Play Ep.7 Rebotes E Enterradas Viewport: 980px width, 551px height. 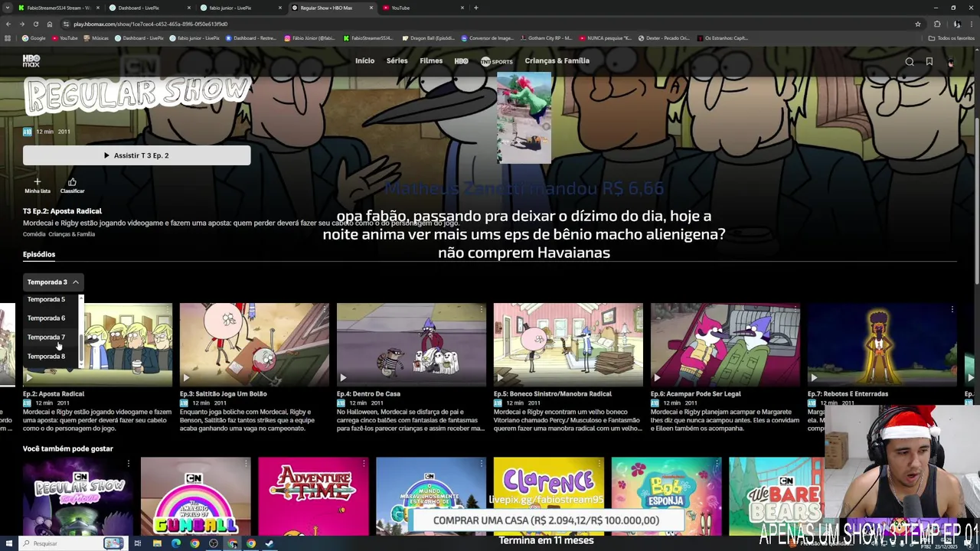coord(814,377)
